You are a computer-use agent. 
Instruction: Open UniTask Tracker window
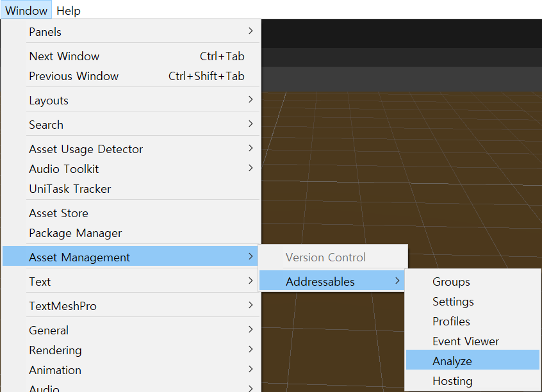(131, 189)
